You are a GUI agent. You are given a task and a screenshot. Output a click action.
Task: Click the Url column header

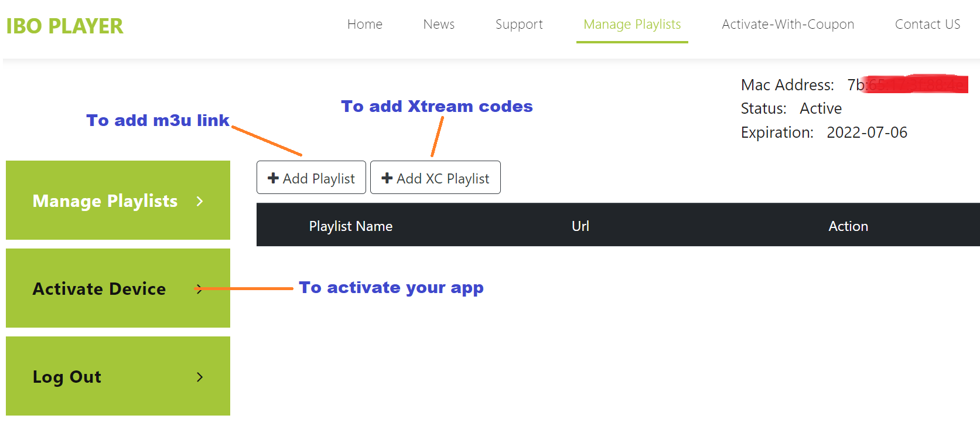point(581,226)
